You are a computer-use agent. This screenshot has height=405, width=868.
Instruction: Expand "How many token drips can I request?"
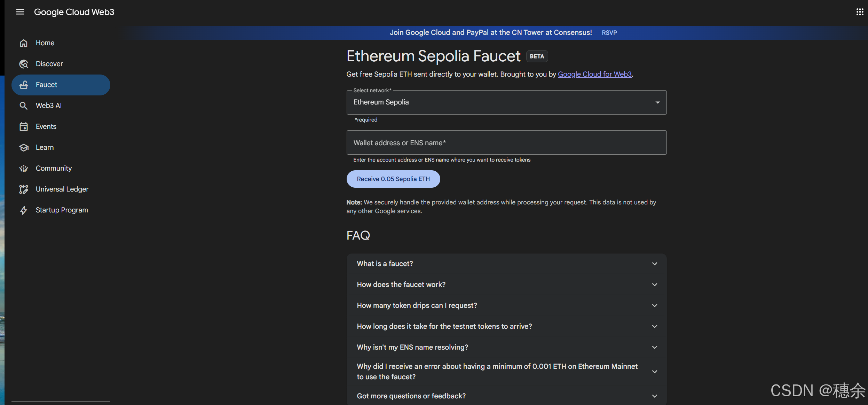click(506, 306)
